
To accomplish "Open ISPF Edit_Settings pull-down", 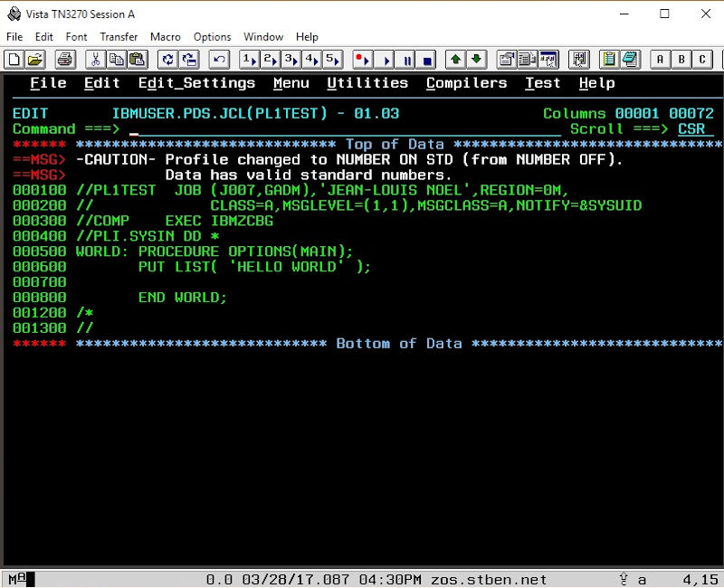I will pos(196,83).
